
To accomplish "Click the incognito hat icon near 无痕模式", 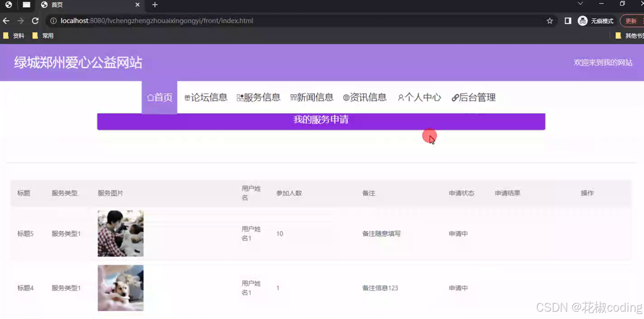I will [x=582, y=20].
